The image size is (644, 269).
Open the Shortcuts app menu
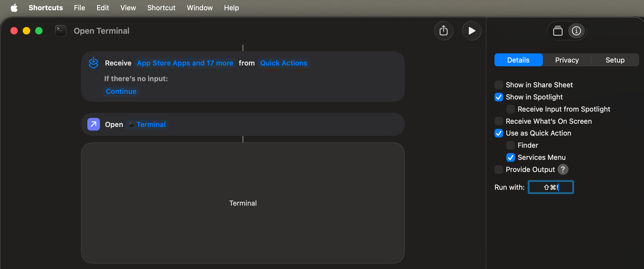46,8
